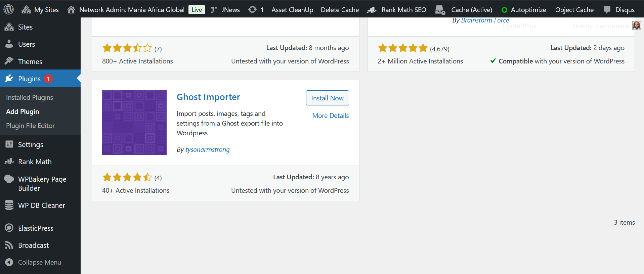644x274 pixels.
Task: Click "800+ Active Installations" text
Action: point(137,61)
